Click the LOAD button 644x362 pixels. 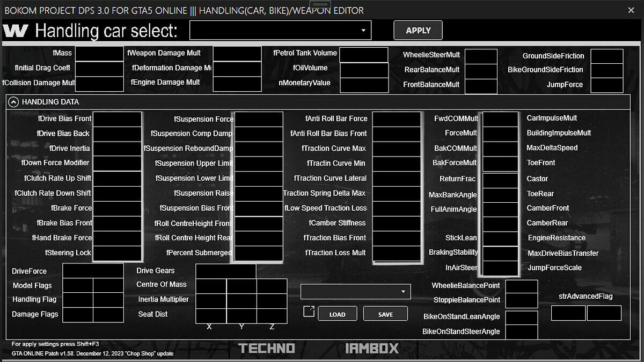(337, 314)
